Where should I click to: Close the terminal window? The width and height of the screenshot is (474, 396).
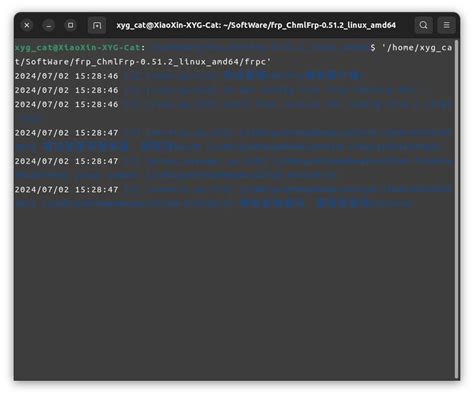(27, 25)
